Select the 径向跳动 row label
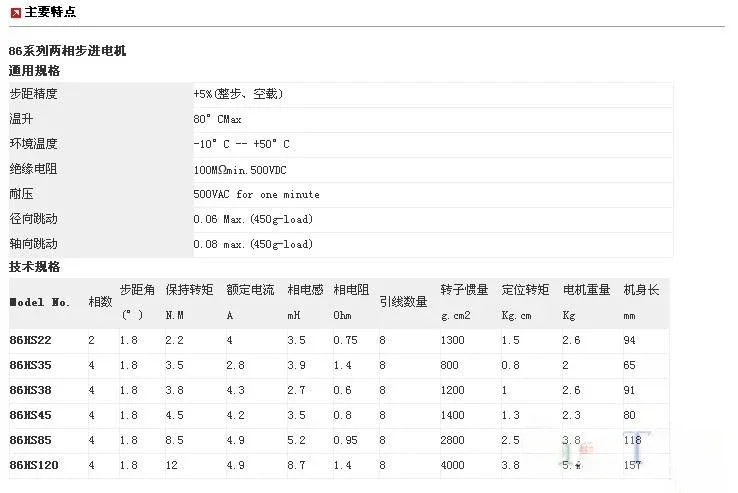The width and height of the screenshot is (738, 493). click(x=33, y=218)
